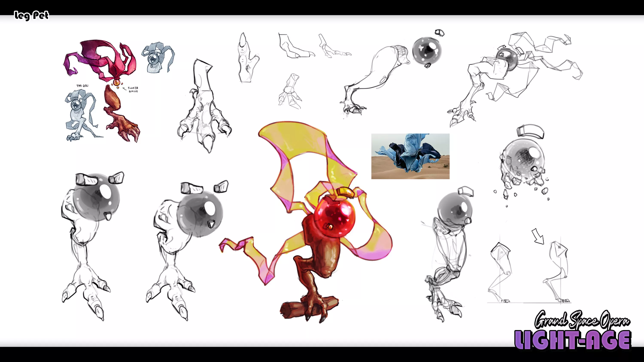Click the gold eyebrow on the red orb

tap(345, 192)
